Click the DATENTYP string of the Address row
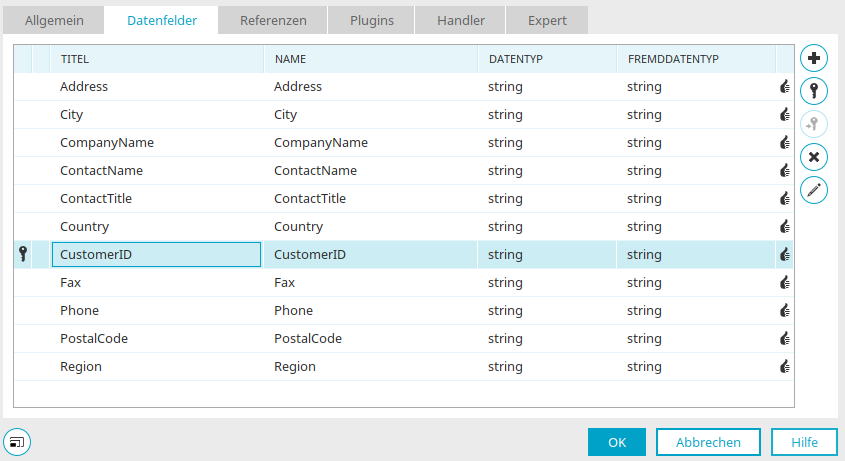The image size is (845, 461). tap(505, 87)
